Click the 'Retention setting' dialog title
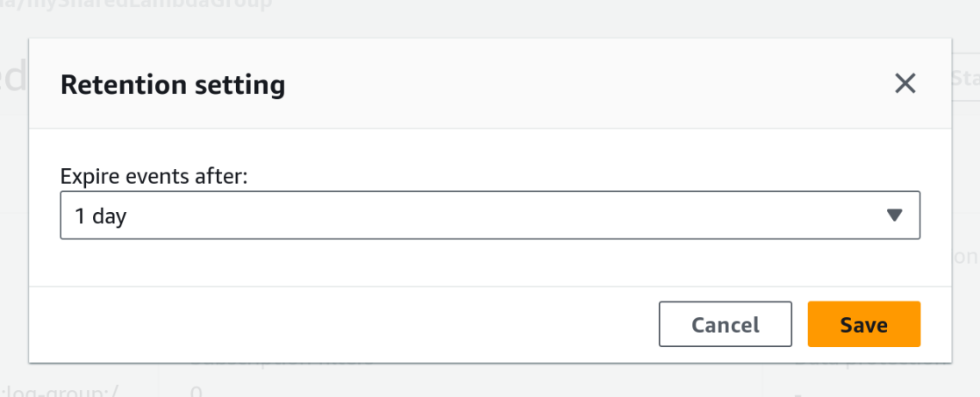The height and width of the screenshot is (397, 980). pyautogui.click(x=172, y=85)
